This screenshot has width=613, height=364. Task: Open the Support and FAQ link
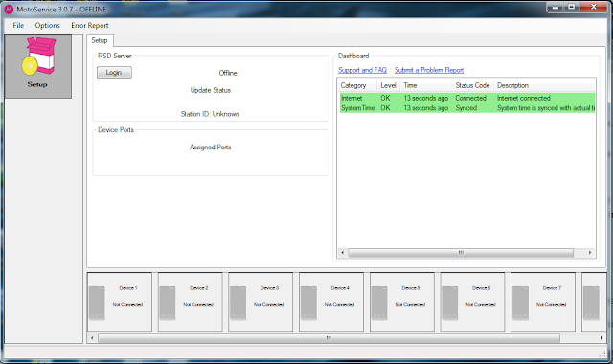coord(362,70)
